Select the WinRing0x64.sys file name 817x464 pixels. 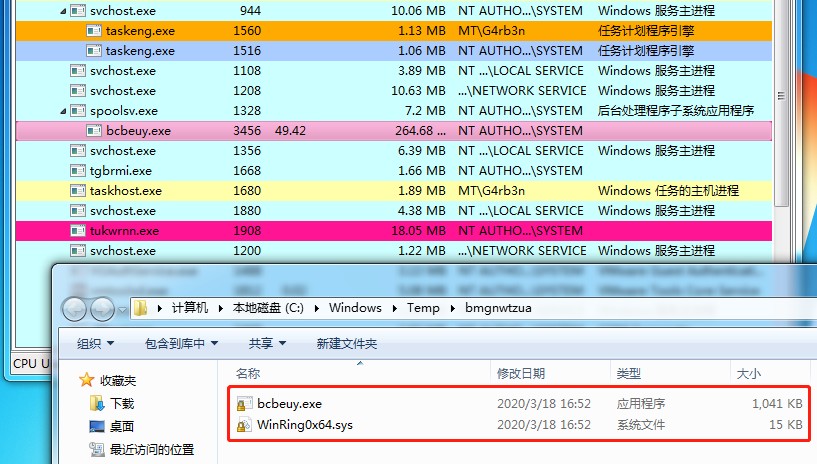(x=305, y=424)
